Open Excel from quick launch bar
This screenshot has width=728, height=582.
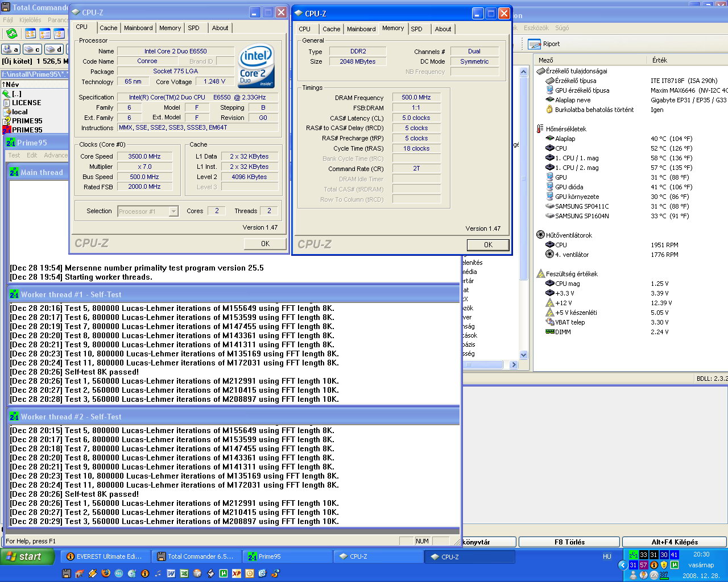(184, 573)
